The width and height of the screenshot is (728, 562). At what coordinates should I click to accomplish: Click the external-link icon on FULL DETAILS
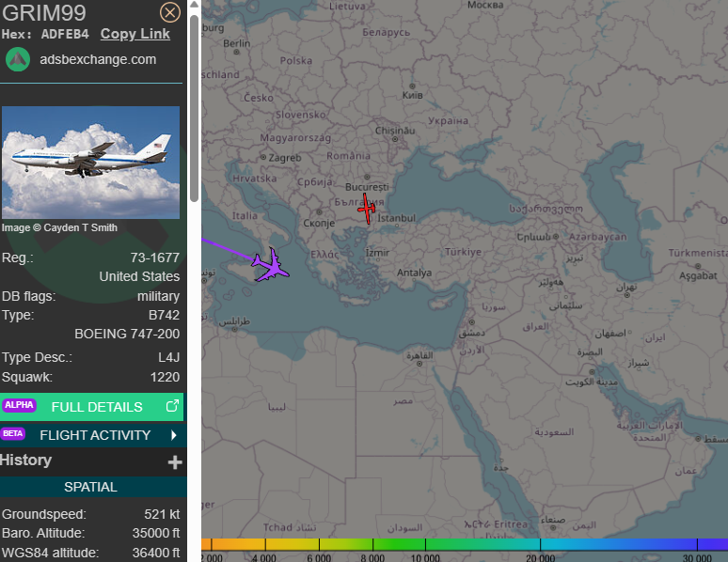(x=172, y=406)
